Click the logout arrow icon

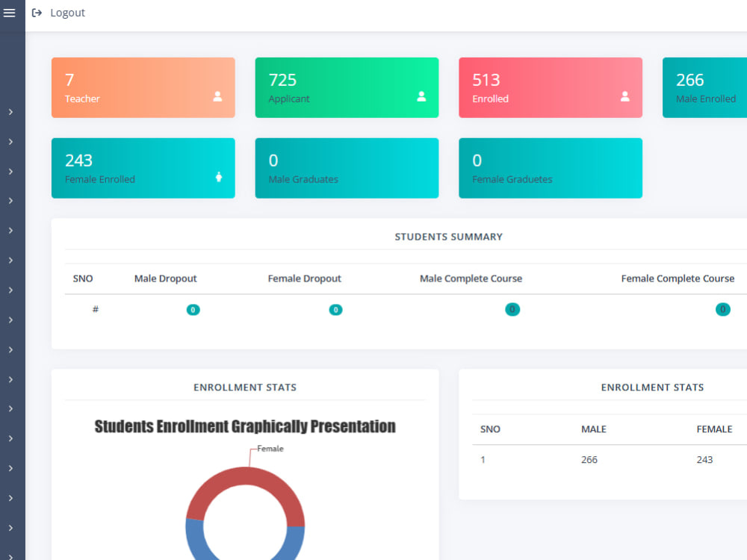click(x=37, y=13)
